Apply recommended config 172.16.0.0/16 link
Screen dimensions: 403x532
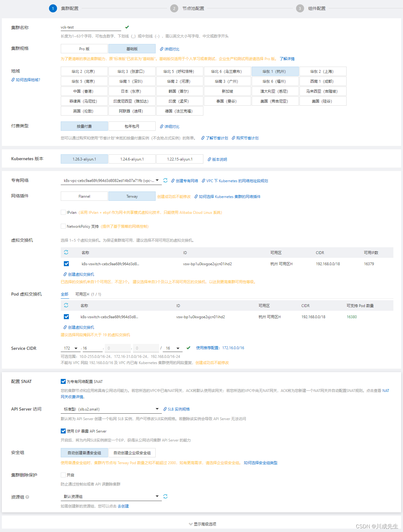coord(220,348)
